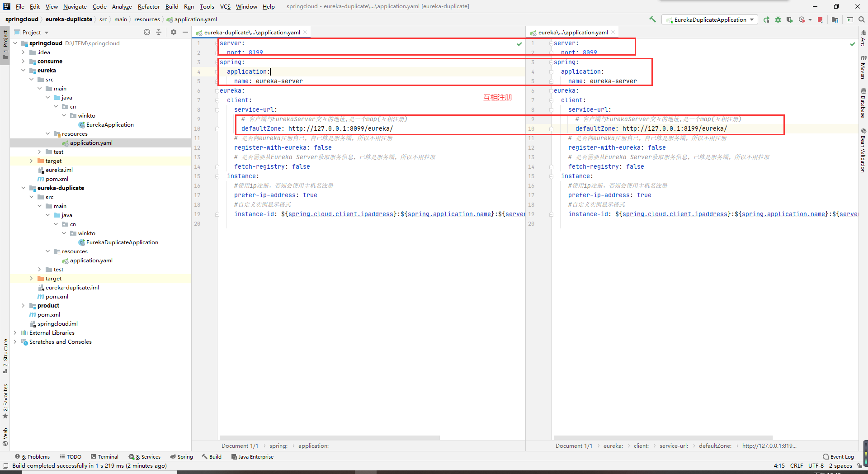Switch to the eureka application.yaml editor tab

[x=573, y=32]
